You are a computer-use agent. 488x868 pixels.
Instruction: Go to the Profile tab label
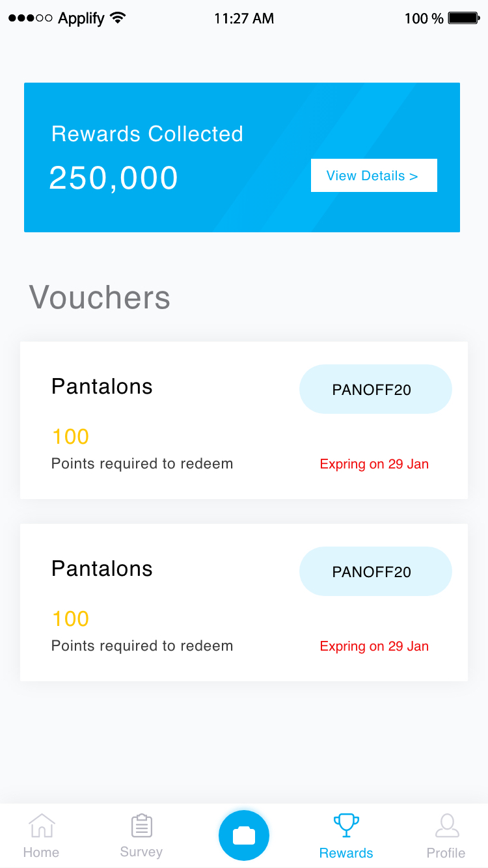(446, 853)
